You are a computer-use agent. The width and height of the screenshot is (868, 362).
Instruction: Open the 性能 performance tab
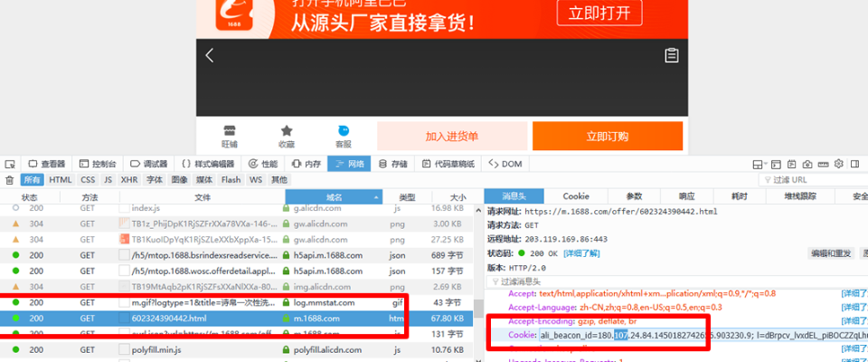point(263,164)
